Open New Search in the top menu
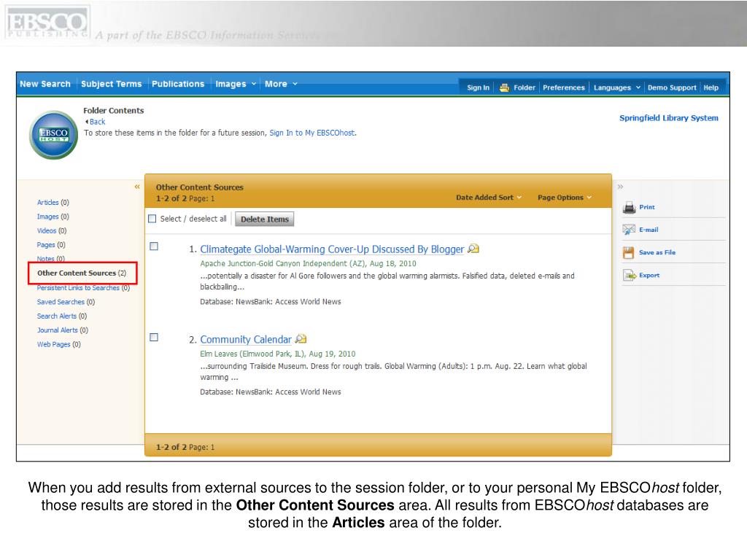 45,84
